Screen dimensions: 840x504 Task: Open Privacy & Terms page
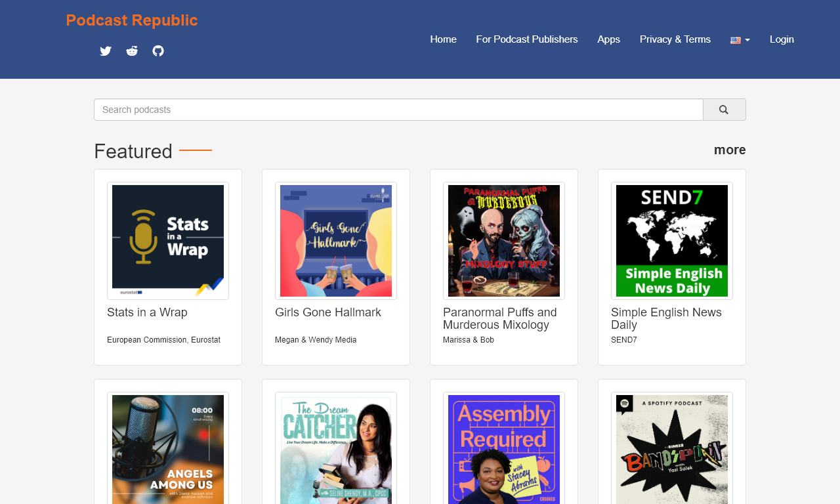click(x=675, y=39)
